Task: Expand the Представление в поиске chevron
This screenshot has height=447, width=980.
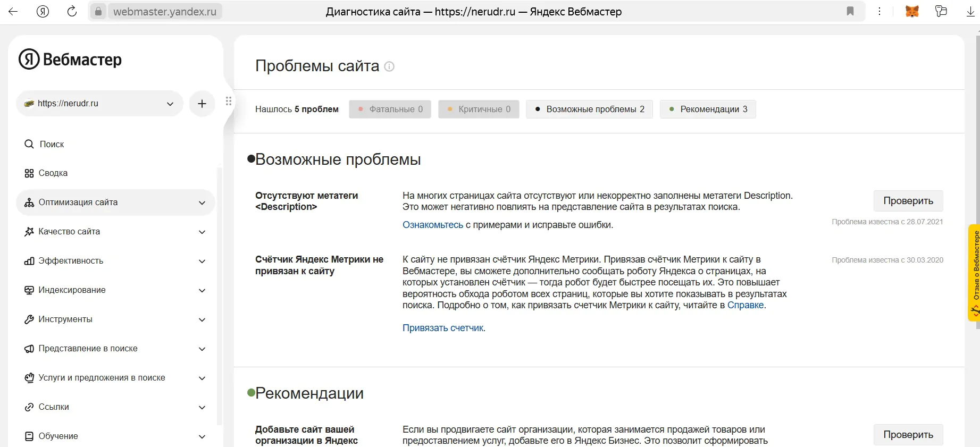Action: pyautogui.click(x=202, y=349)
